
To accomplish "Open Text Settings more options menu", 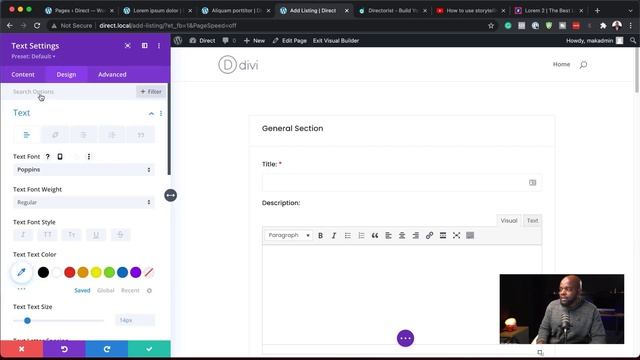I will [x=159, y=46].
